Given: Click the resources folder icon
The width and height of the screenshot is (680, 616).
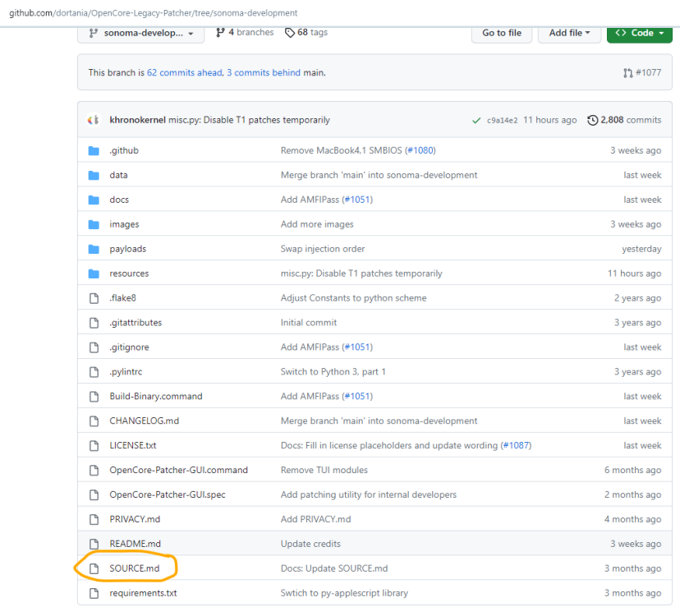Looking at the screenshot, I should (x=94, y=274).
